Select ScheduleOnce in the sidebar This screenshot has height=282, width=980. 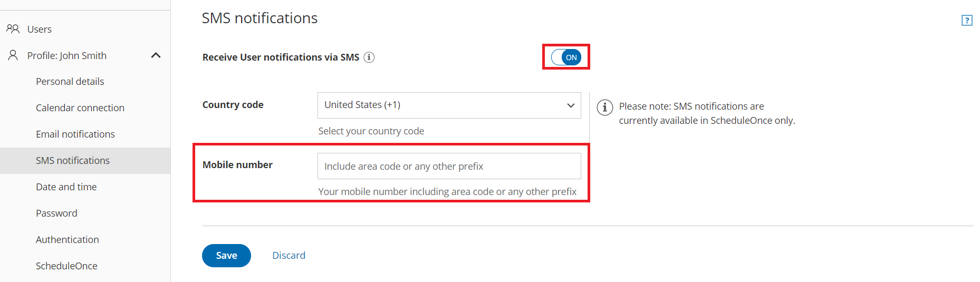[x=66, y=266]
